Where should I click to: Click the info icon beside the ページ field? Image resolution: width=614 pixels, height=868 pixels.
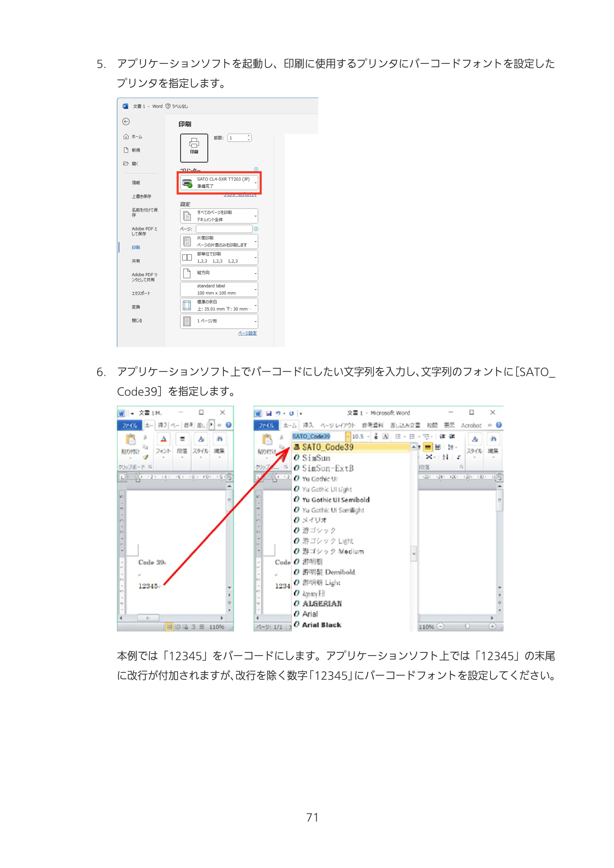pos(256,229)
